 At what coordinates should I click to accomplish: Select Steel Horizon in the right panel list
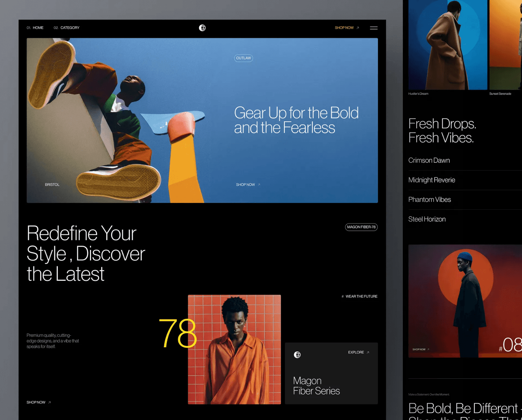click(x=427, y=219)
